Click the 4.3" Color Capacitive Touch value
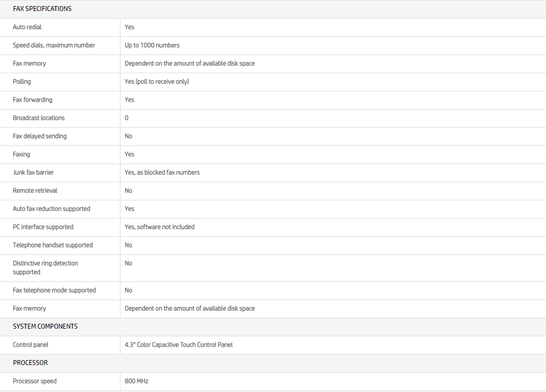The width and height of the screenshot is (546, 392). pos(178,345)
